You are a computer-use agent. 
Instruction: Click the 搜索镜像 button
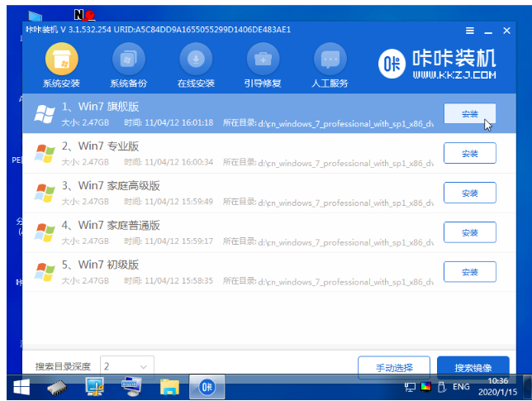point(471,366)
